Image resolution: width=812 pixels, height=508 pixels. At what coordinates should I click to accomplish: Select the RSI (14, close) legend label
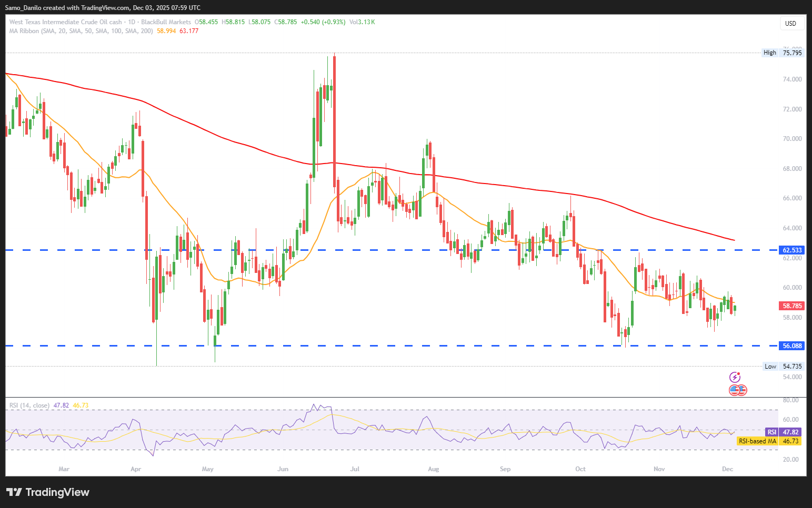click(29, 405)
